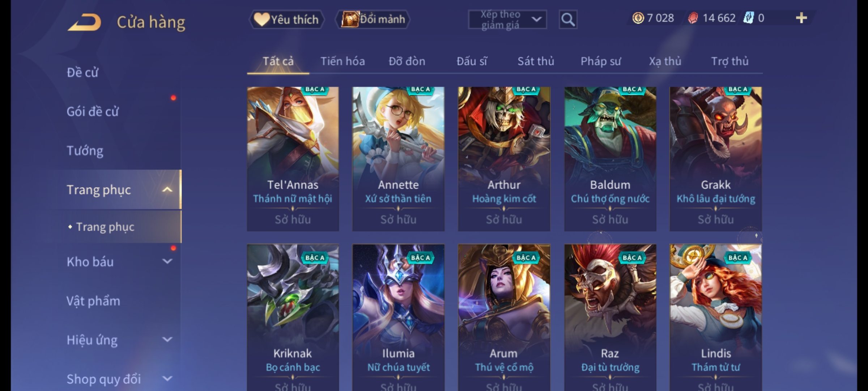868x391 pixels.
Task: Select Ilumia Nữ chúa tuyết skin card
Action: pos(398,317)
